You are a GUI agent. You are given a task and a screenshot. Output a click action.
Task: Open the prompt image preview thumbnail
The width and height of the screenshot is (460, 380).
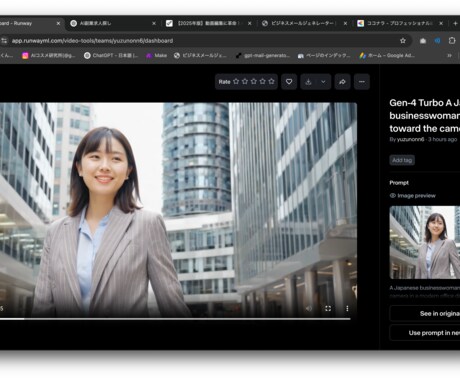click(425, 242)
